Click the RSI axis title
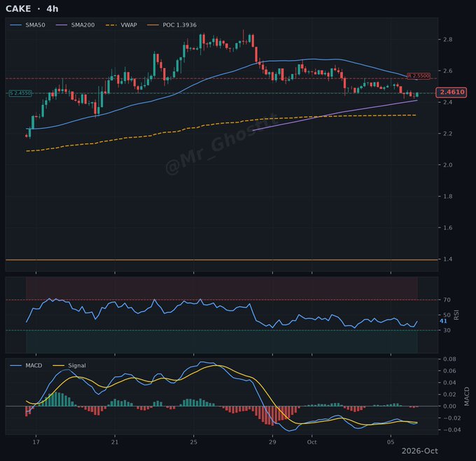476x461 pixels. tap(456, 315)
